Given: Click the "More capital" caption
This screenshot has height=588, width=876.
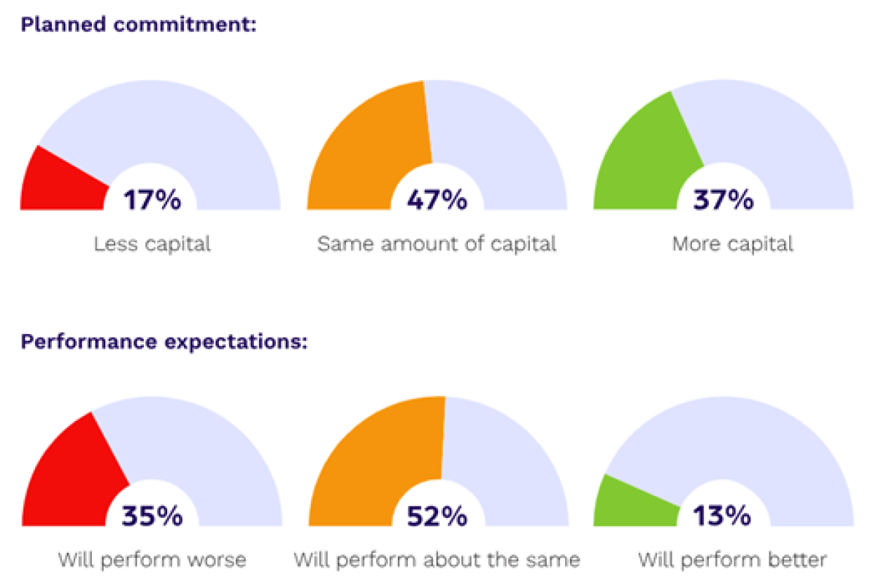Looking at the screenshot, I should tap(732, 244).
